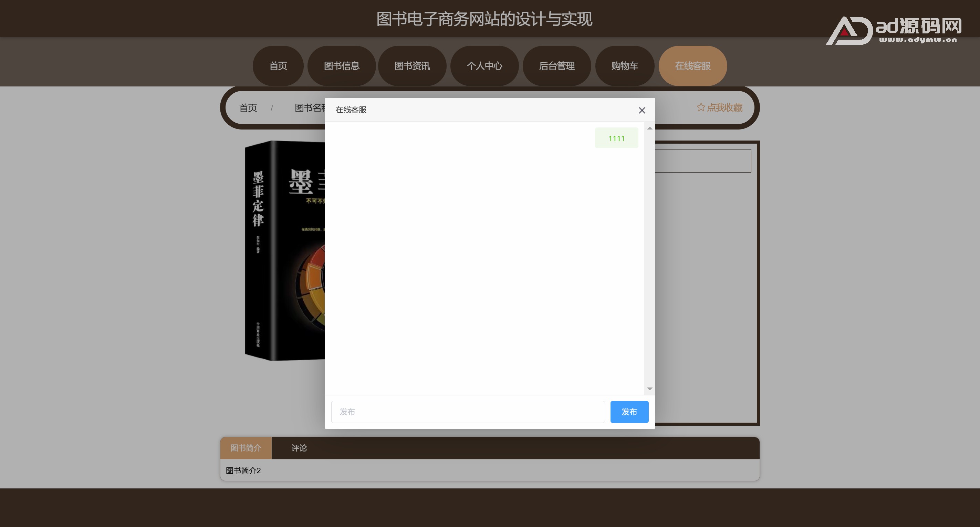Click the 点我收藏 favorite link text
This screenshot has height=527, width=980.
coord(724,108)
